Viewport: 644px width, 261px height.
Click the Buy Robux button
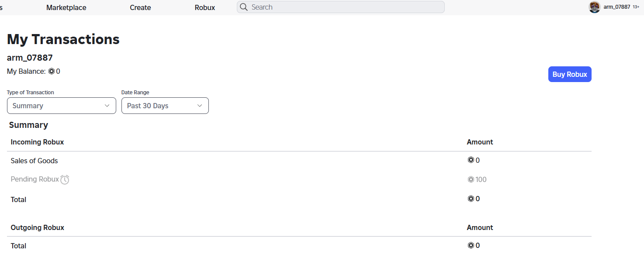[x=570, y=74]
